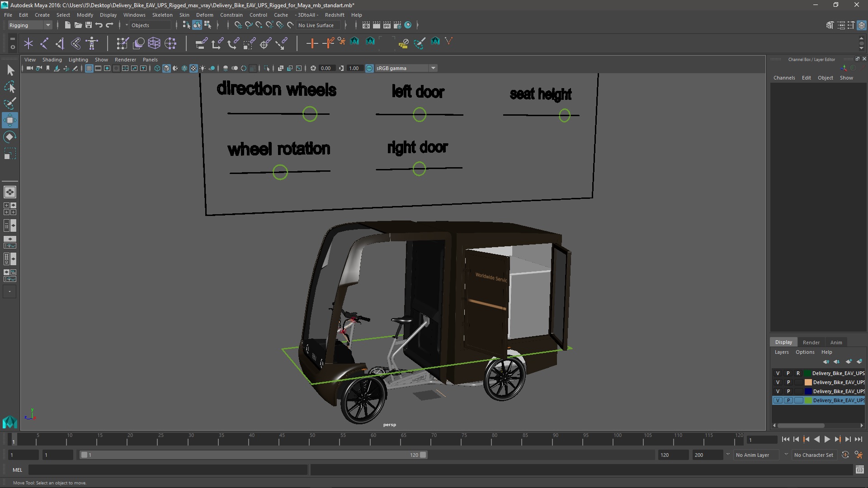Choose the Rotate tool in toolbox

pos(10,137)
